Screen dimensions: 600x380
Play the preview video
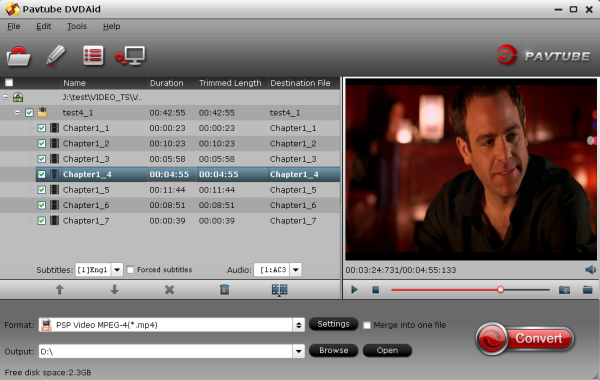[354, 290]
